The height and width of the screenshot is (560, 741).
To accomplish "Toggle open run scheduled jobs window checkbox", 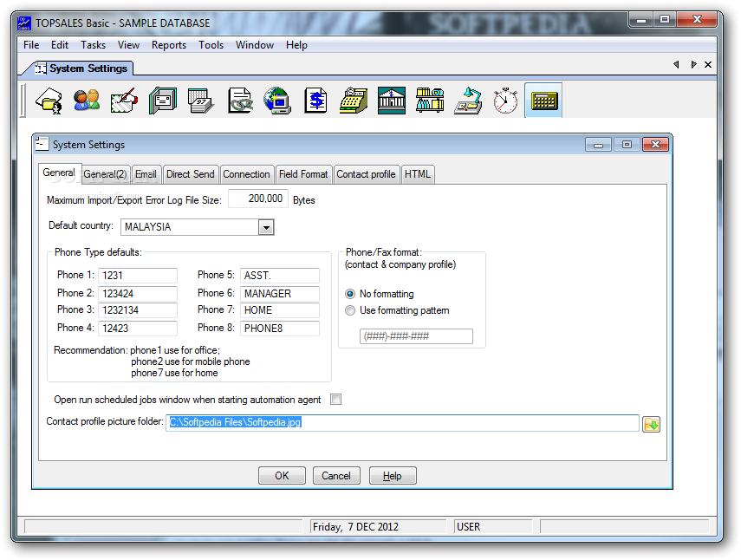I will (x=336, y=400).
